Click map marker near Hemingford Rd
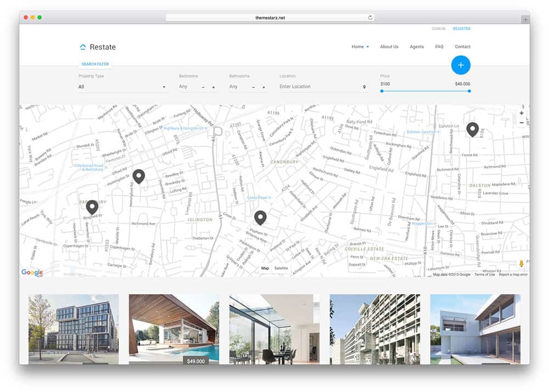 pyautogui.click(x=139, y=176)
